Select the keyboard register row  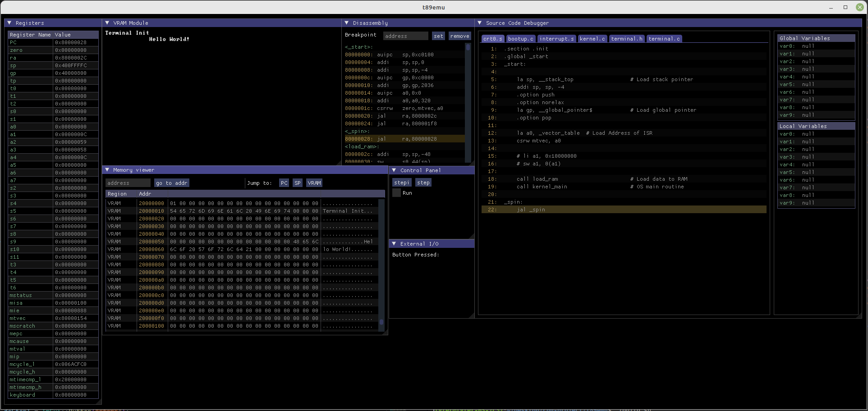coord(53,395)
